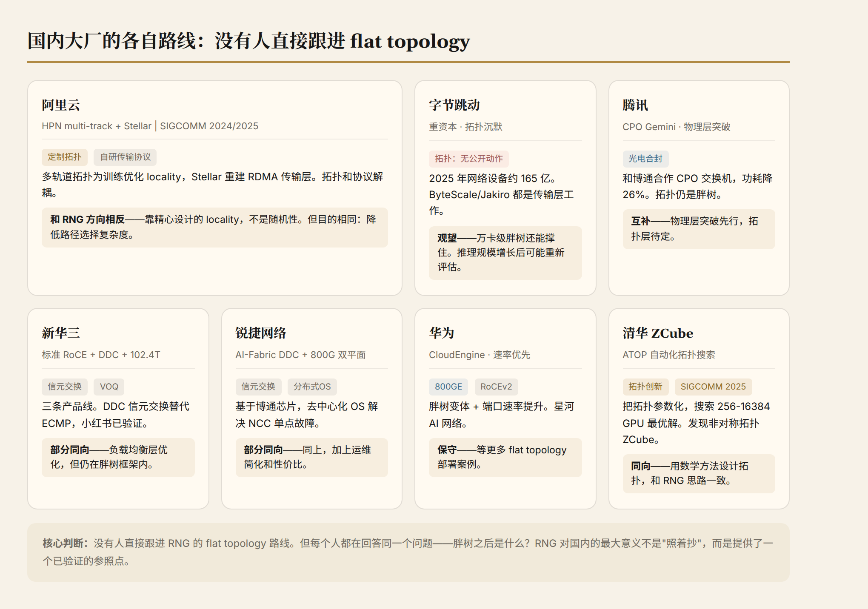Click the 观望 note in 字节跳动 card

pyautogui.click(x=505, y=253)
